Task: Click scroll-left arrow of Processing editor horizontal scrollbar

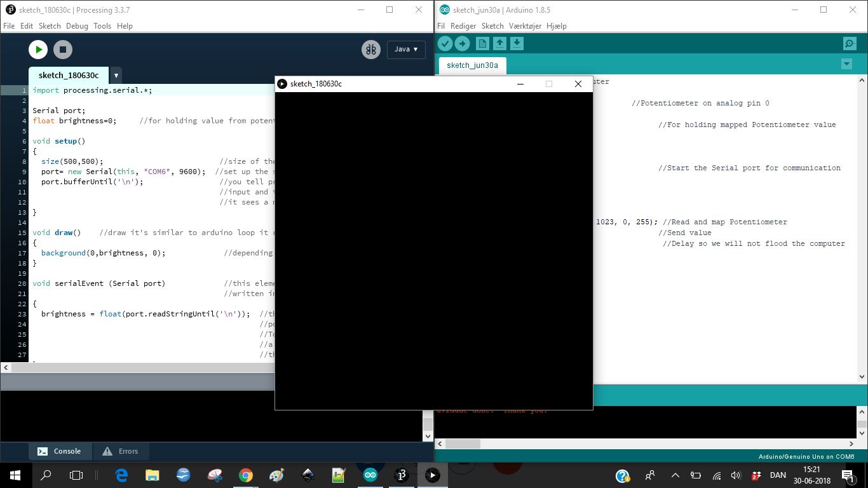Action: 6,367
